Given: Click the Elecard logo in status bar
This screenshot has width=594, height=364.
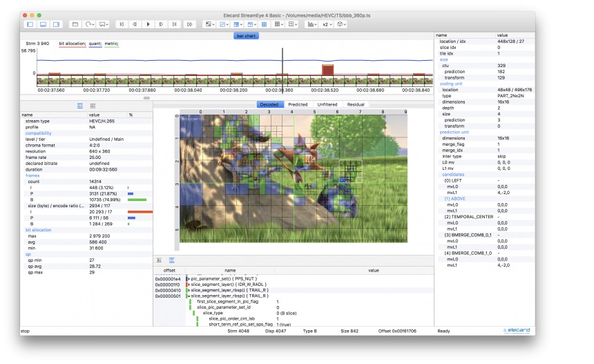Looking at the screenshot, I should click(517, 331).
